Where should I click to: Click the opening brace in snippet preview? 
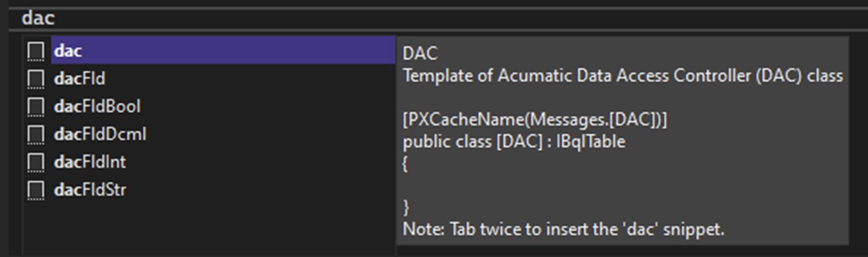tap(405, 164)
